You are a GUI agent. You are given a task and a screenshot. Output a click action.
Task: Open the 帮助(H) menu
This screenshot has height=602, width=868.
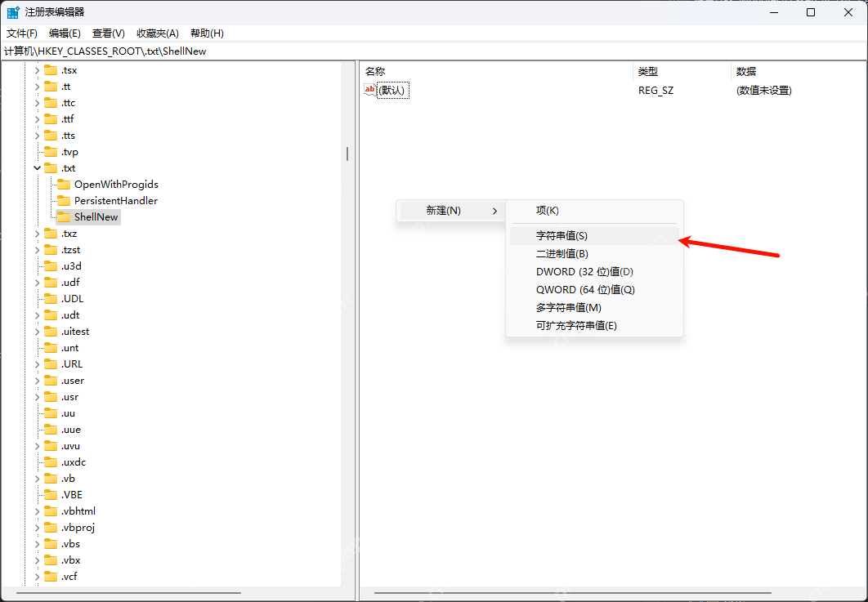click(x=207, y=33)
